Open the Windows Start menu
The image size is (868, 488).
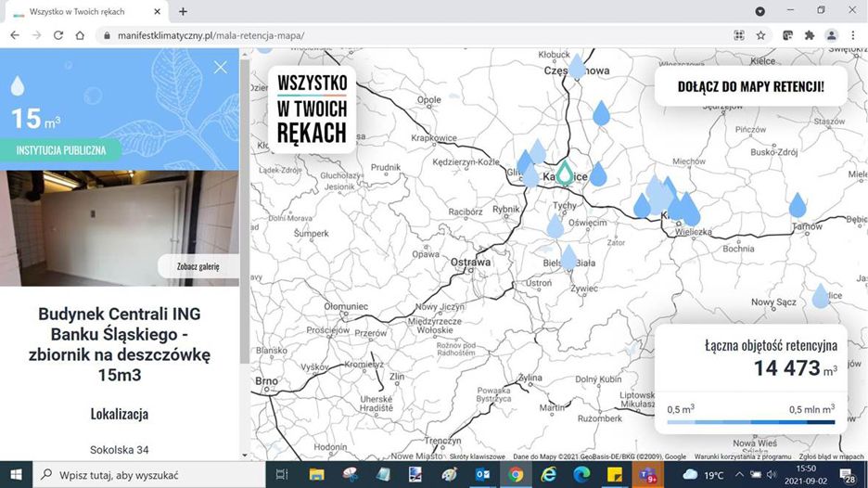tap(16, 475)
